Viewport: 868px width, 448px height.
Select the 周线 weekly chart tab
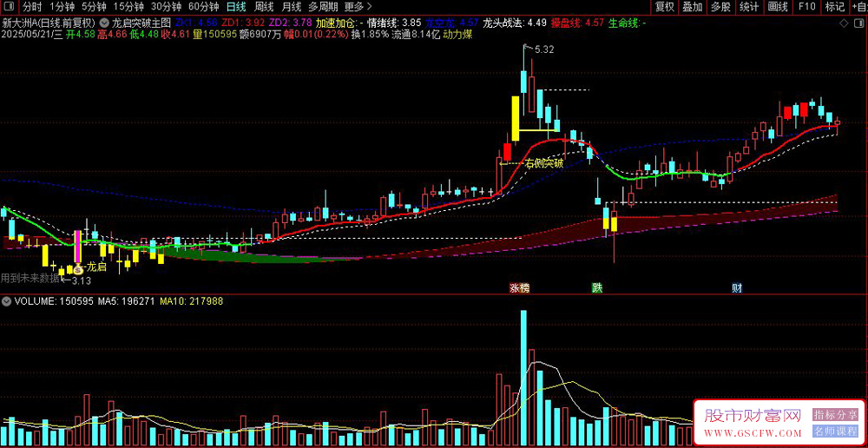click(x=264, y=7)
